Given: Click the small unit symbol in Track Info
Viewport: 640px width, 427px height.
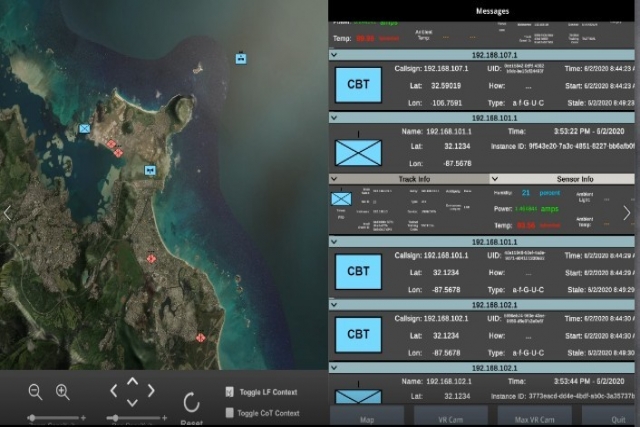Looking at the screenshot, I should click(341, 199).
